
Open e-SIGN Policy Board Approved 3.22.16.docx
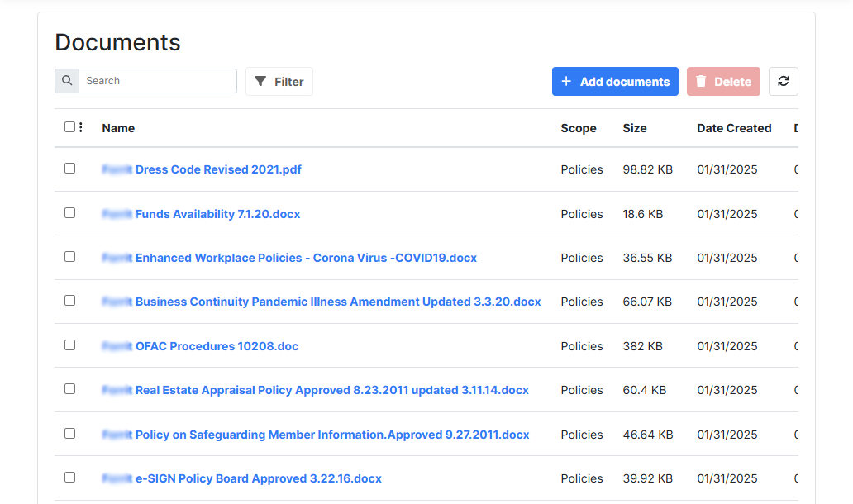(x=242, y=478)
